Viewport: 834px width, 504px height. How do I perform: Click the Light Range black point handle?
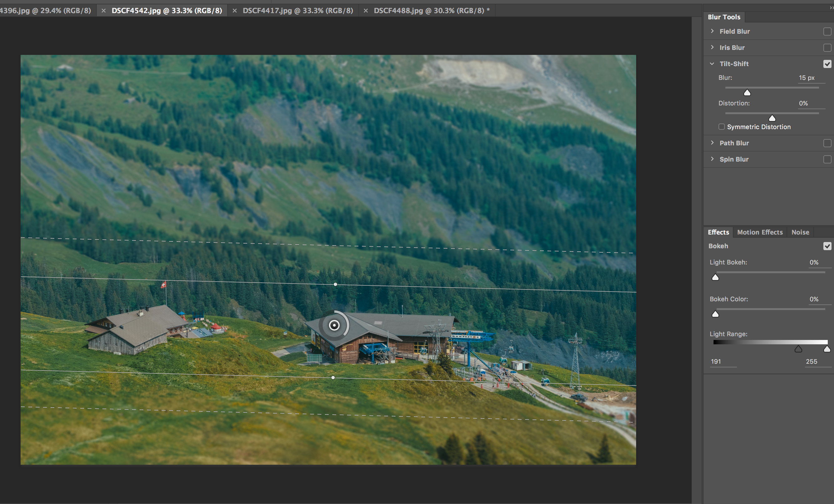pyautogui.click(x=798, y=349)
